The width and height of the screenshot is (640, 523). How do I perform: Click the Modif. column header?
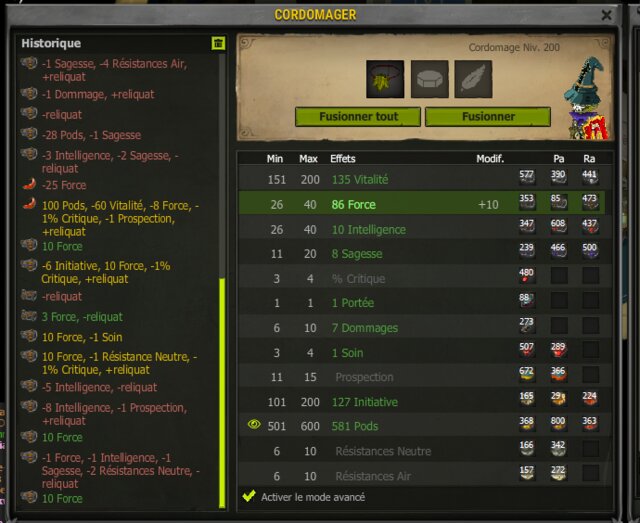pyautogui.click(x=490, y=159)
